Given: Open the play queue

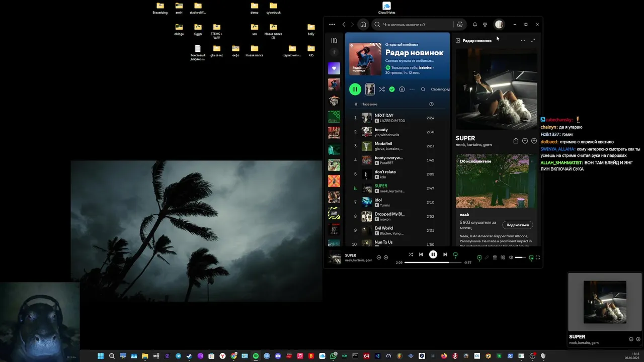Looking at the screenshot, I should click(495, 257).
